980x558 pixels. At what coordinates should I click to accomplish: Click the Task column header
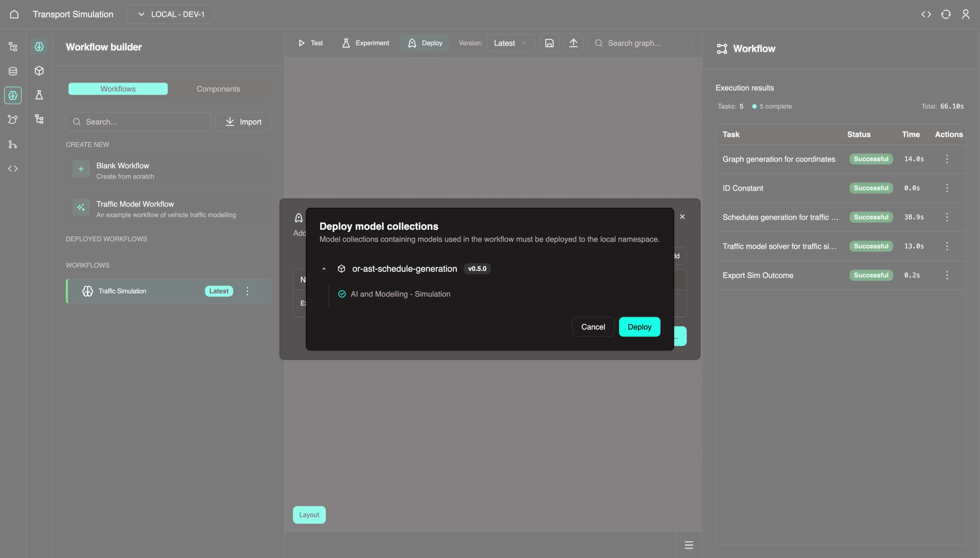[731, 134]
